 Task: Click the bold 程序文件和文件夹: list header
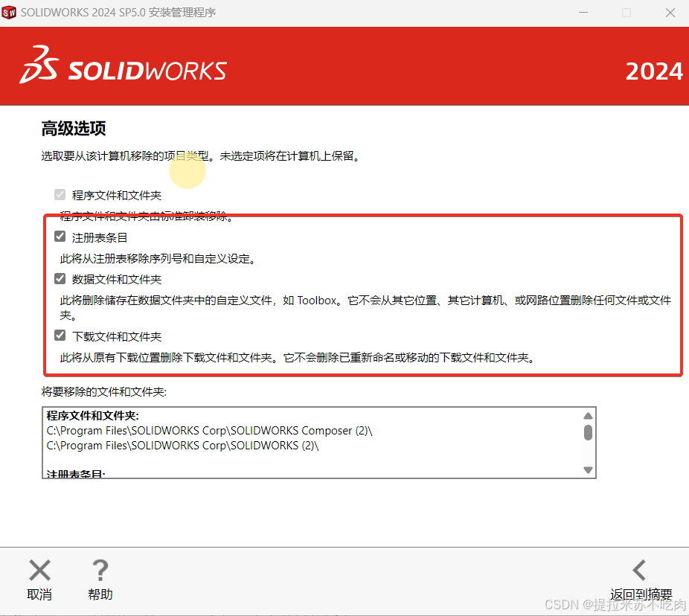pyautogui.click(x=93, y=416)
